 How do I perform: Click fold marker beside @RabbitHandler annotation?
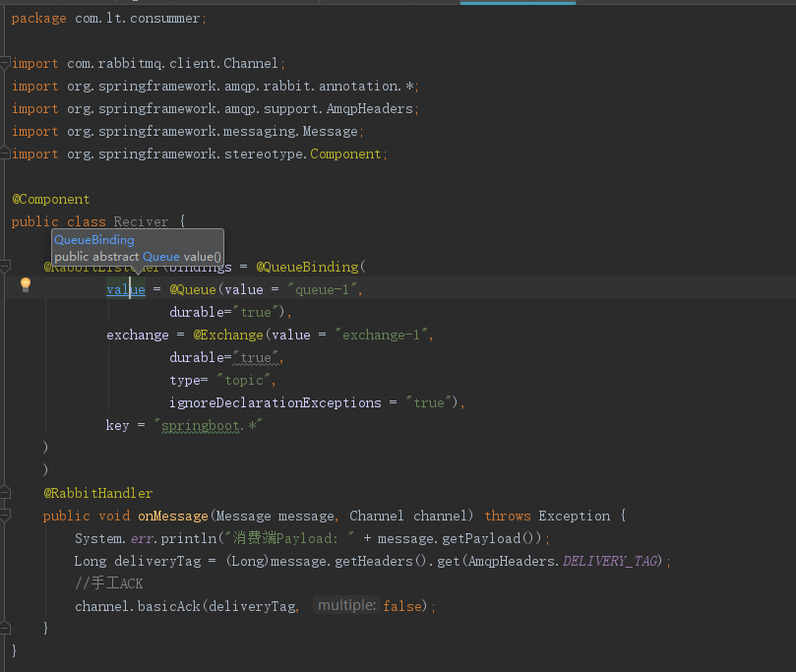point(6,493)
